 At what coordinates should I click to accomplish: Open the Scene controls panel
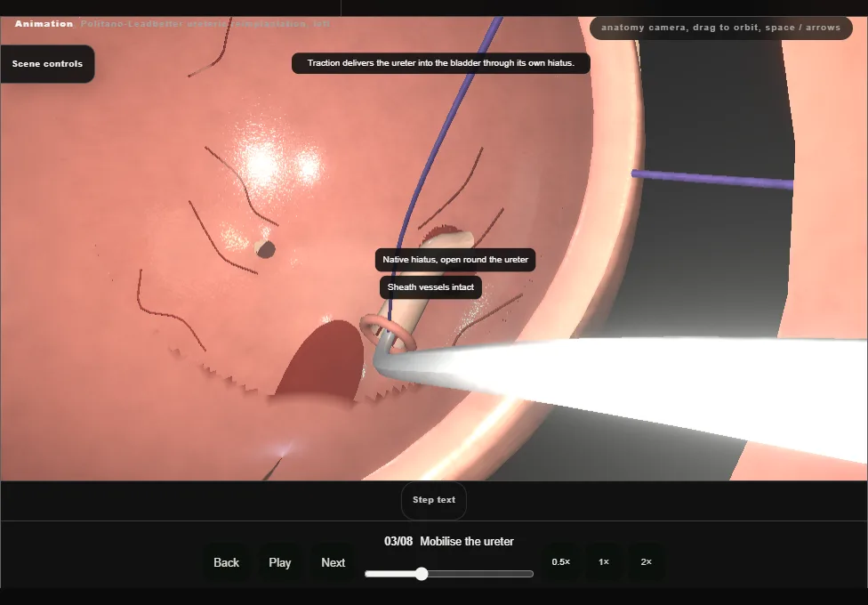(x=47, y=64)
